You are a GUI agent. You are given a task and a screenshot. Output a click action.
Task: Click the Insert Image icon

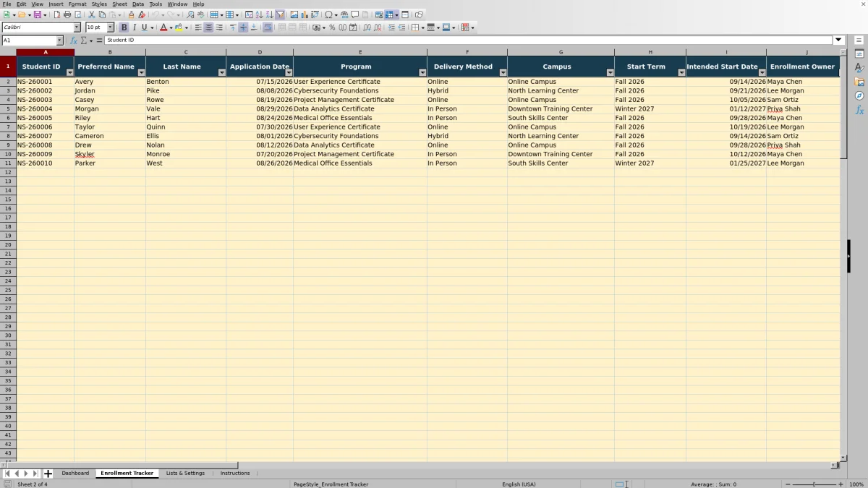[x=294, y=14]
